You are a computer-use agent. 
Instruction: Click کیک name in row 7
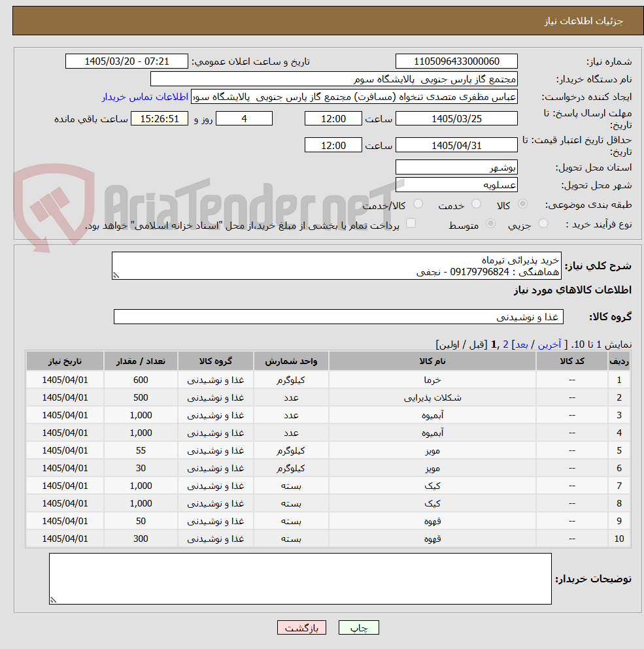pyautogui.click(x=432, y=486)
